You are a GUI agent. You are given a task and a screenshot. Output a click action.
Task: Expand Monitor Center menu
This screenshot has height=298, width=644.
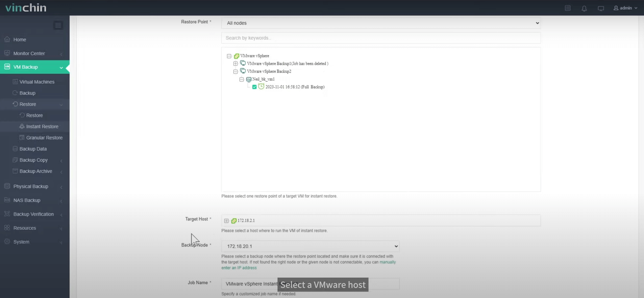[x=35, y=53]
